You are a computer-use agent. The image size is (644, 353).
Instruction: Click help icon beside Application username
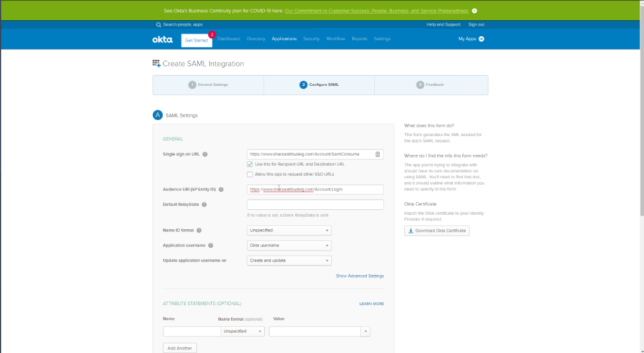point(211,246)
